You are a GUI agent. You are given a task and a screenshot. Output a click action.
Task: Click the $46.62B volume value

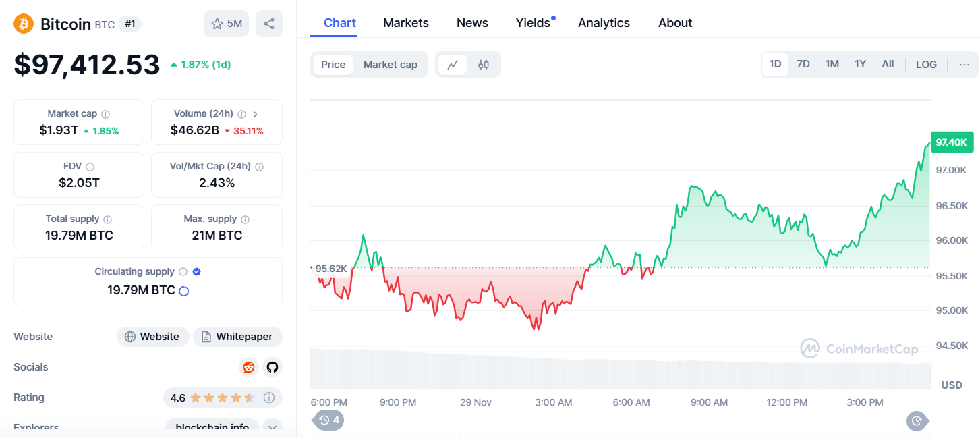[x=195, y=130]
